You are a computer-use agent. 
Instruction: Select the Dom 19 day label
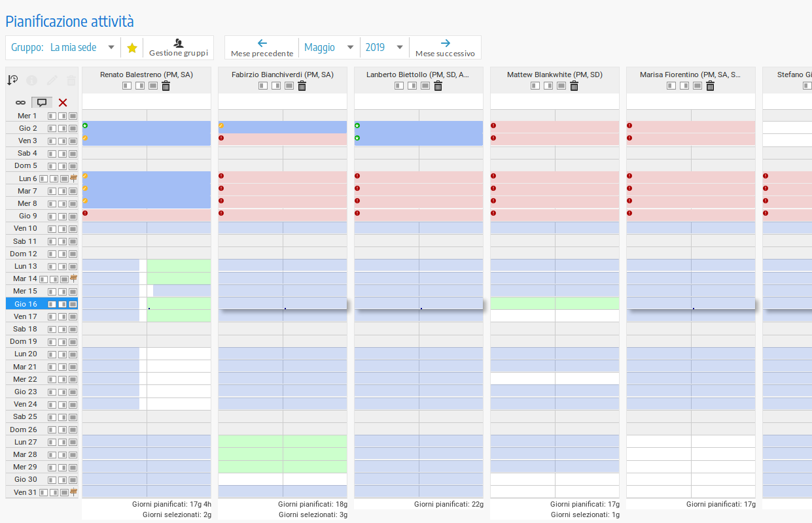click(24, 342)
